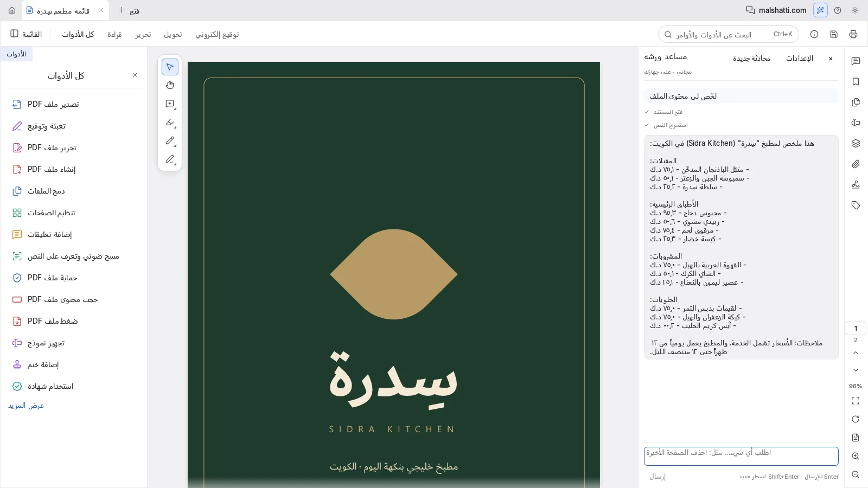Enter fullscreen view mode
Image resolution: width=868 pixels, height=488 pixels.
(x=856, y=401)
